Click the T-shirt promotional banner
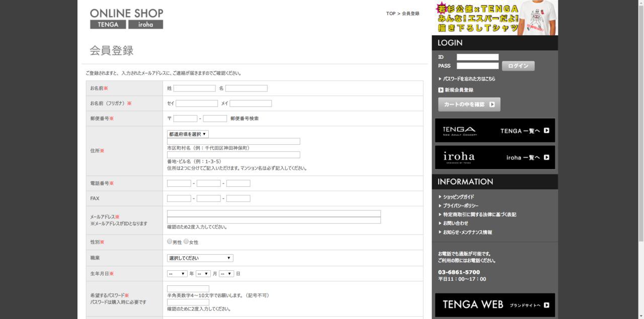Screen dimensions: 644x319 pyautogui.click(x=495, y=18)
